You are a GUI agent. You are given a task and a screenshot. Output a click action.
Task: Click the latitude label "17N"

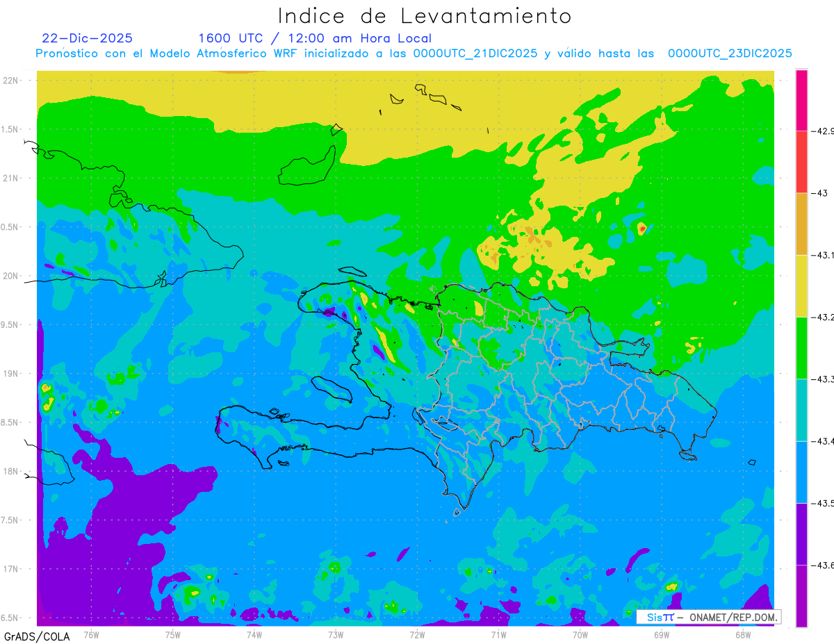pos(11,569)
